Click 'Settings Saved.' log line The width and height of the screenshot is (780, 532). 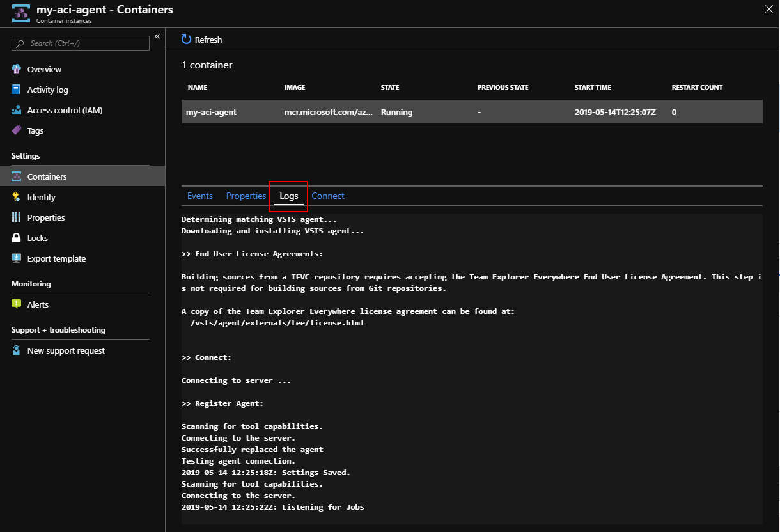coord(266,473)
